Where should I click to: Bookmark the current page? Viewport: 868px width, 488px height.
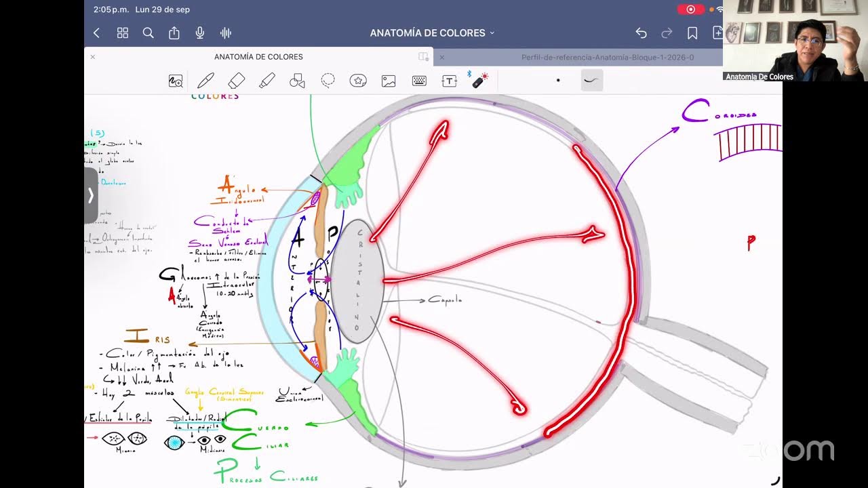[x=692, y=33]
